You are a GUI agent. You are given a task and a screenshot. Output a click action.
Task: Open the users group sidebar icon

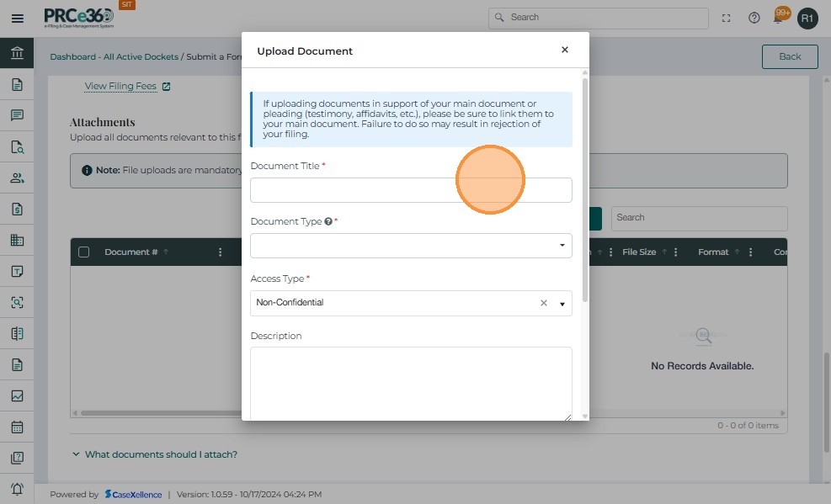(17, 178)
